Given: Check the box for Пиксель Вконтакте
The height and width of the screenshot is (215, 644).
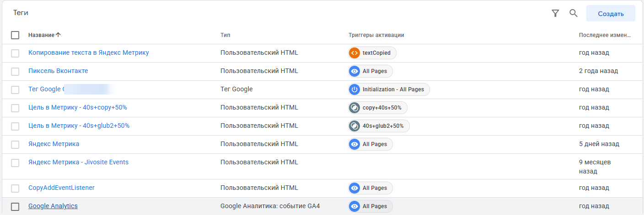Looking at the screenshot, I should [15, 72].
